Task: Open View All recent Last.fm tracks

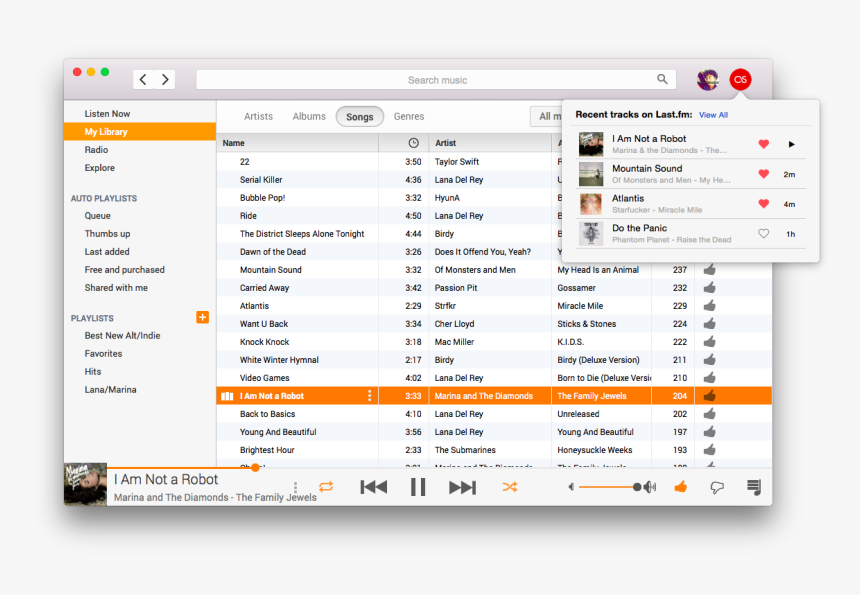Action: coord(713,115)
